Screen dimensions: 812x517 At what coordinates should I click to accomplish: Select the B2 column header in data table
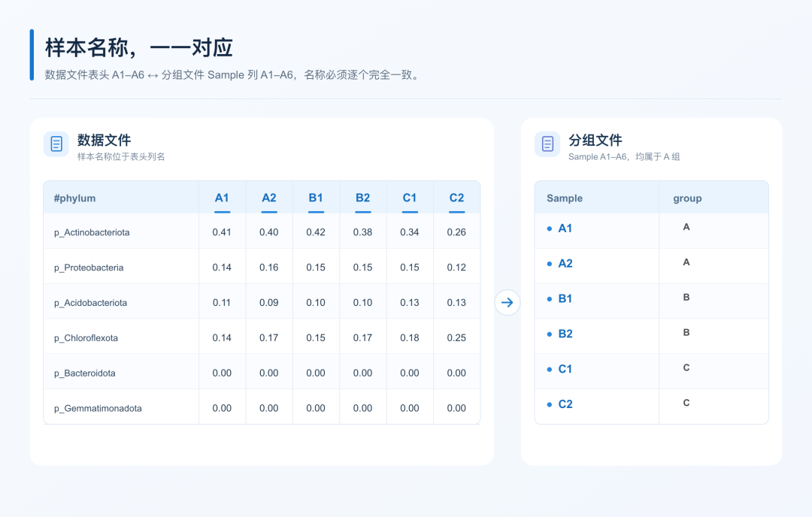(363, 198)
